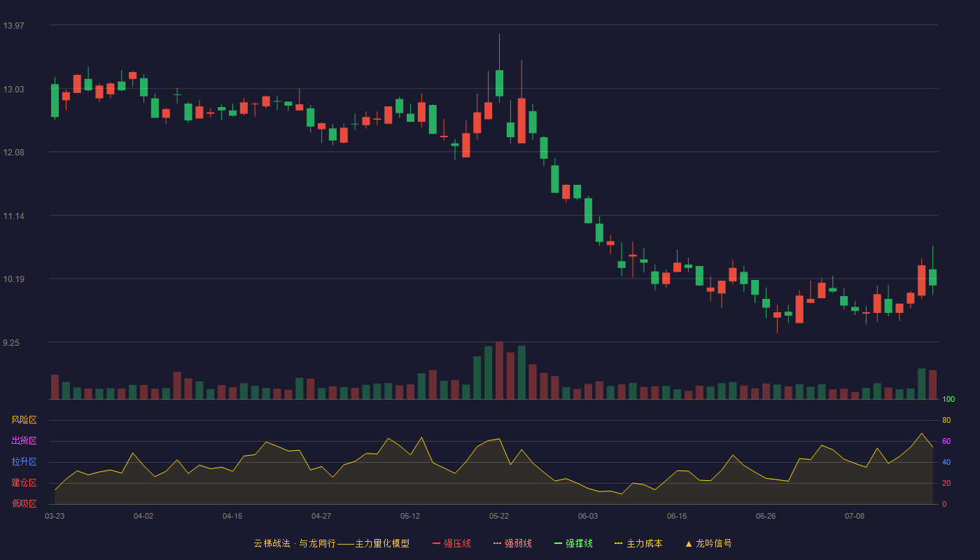This screenshot has height=560, width=980.
Task: Click the 05-22 date axis label
Action: click(x=499, y=516)
